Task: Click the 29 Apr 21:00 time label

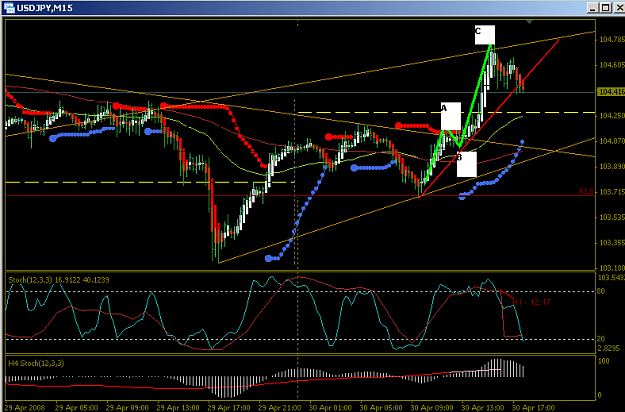Action: 279,408
